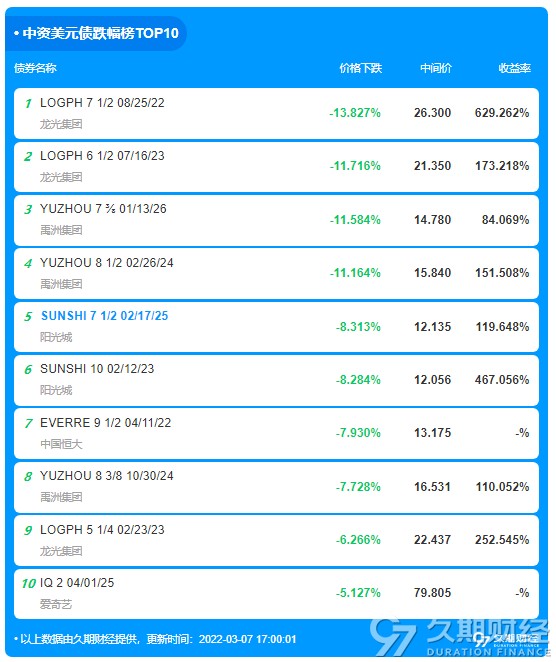The height and width of the screenshot is (662, 556).
Task: Click price drop value -6.266%
Action: 358,540
